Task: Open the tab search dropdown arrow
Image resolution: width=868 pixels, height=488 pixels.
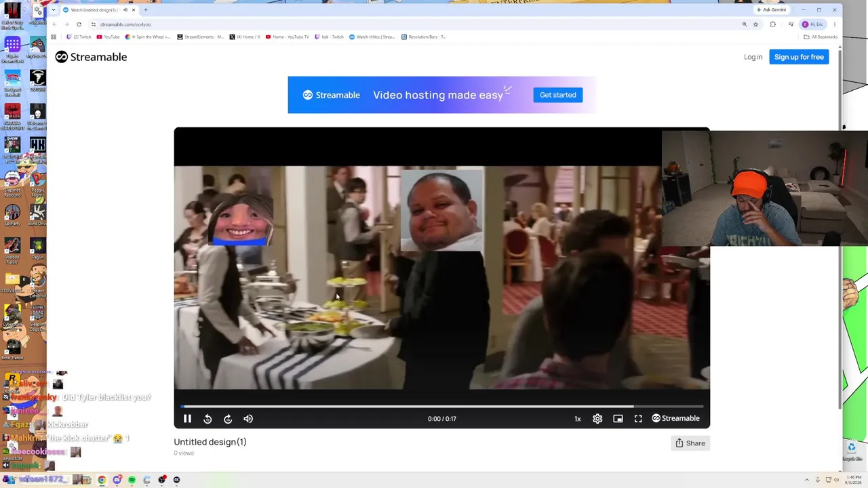Action: pos(53,10)
